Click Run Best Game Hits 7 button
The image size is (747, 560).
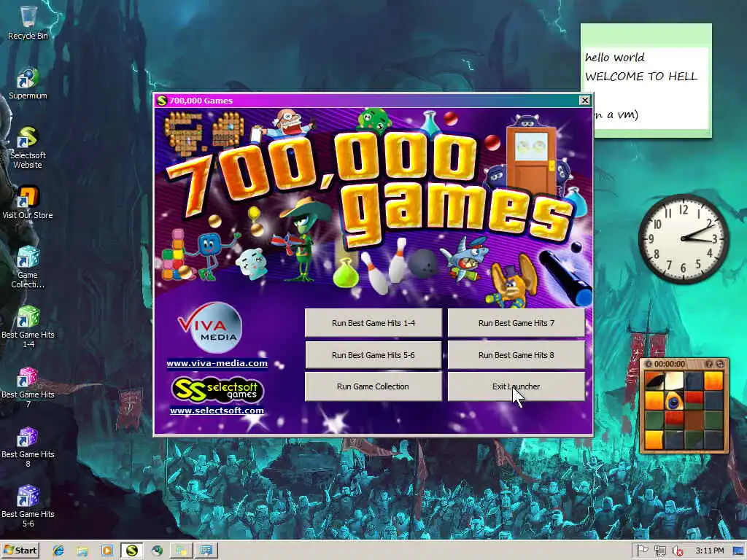point(516,323)
